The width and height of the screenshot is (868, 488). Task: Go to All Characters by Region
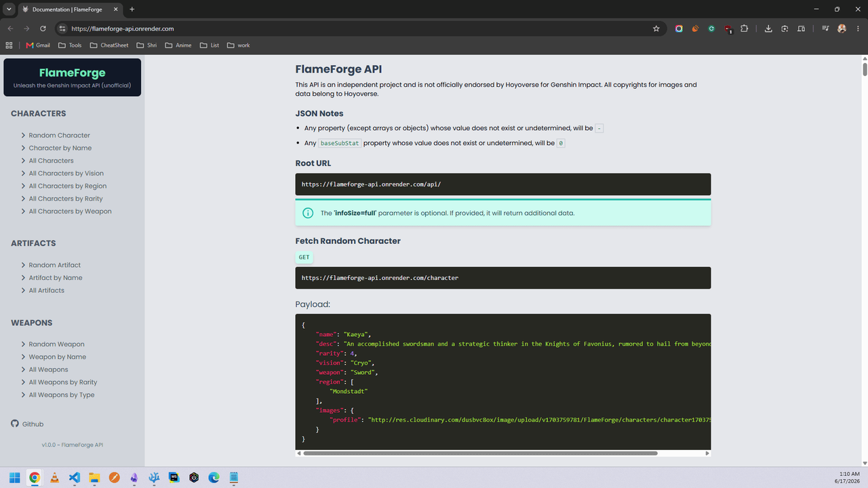[x=67, y=186]
